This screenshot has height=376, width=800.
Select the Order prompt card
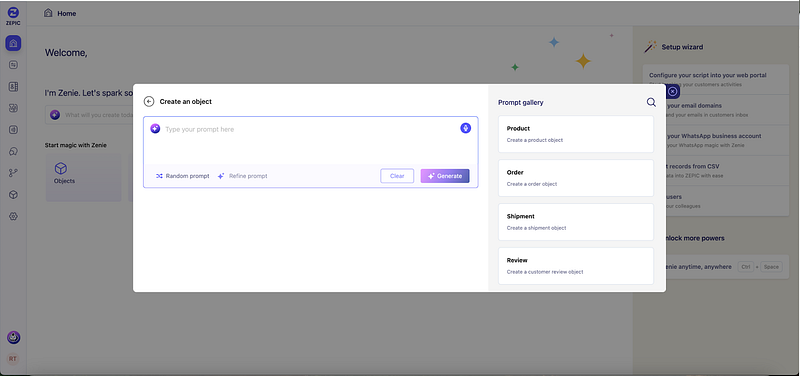tap(576, 178)
